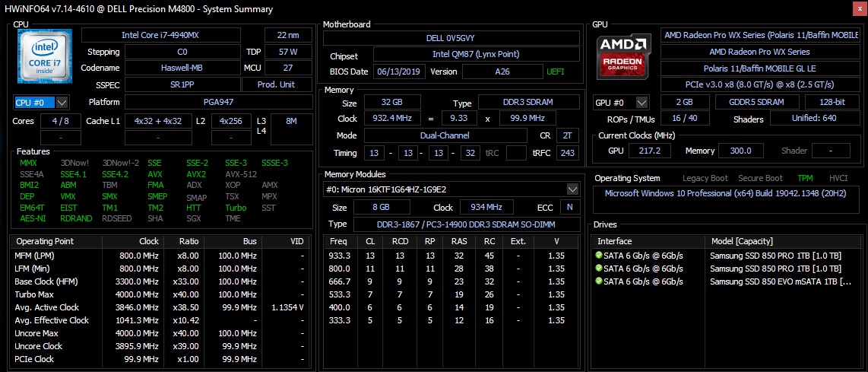Click the GDDR5 SDRAM field
The height and width of the screenshot is (372, 868).
[x=757, y=103]
